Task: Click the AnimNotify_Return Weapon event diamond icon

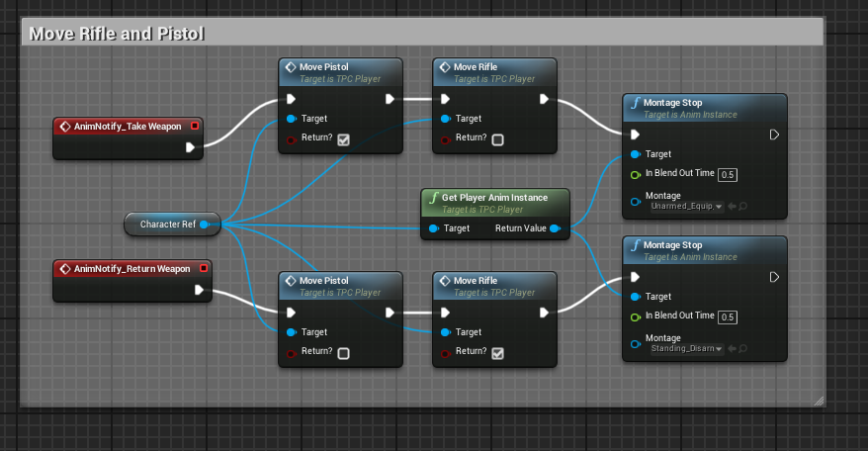Action: [65, 269]
